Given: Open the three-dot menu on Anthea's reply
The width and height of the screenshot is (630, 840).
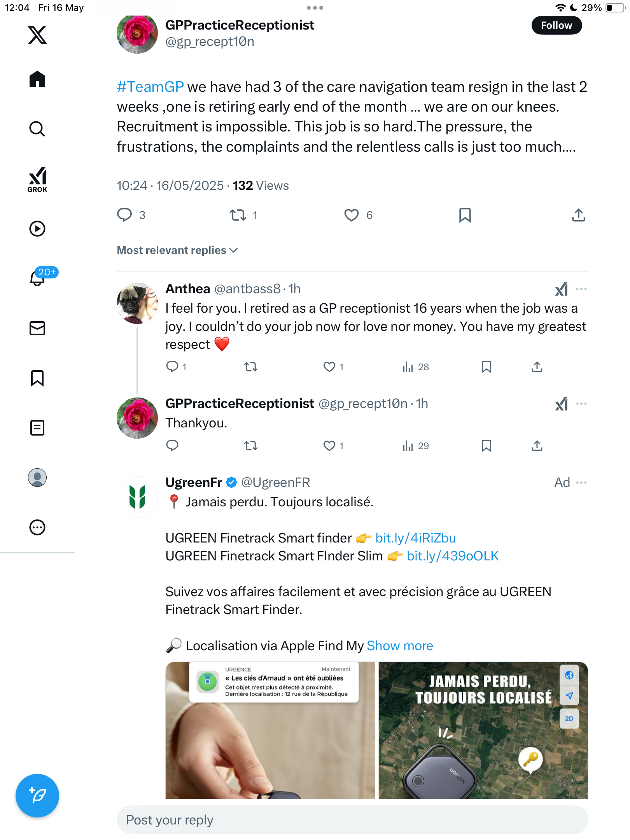Looking at the screenshot, I should 581,289.
